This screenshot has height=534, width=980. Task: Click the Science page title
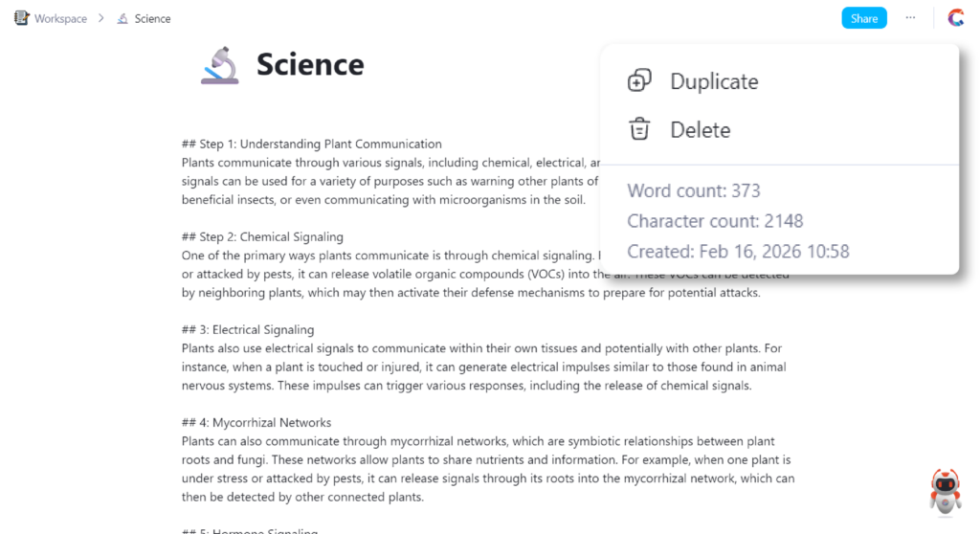[x=310, y=65]
